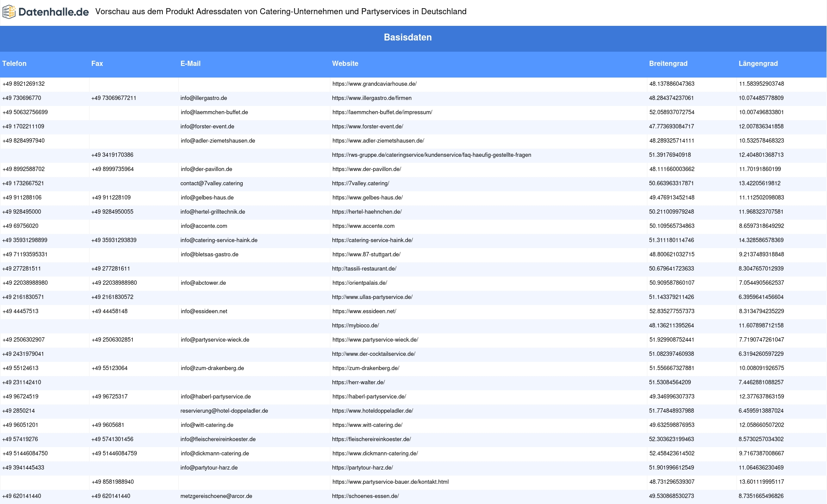Select latitude value 51.53084564209

point(670,383)
